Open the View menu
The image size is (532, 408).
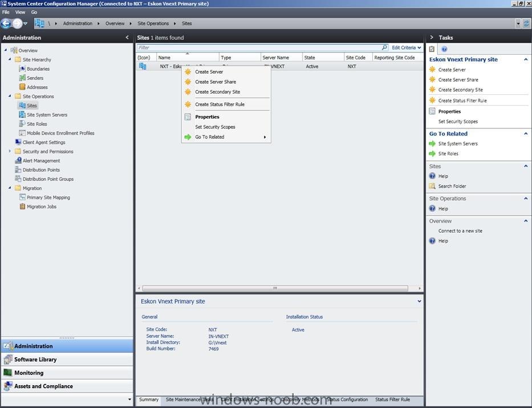click(20, 12)
